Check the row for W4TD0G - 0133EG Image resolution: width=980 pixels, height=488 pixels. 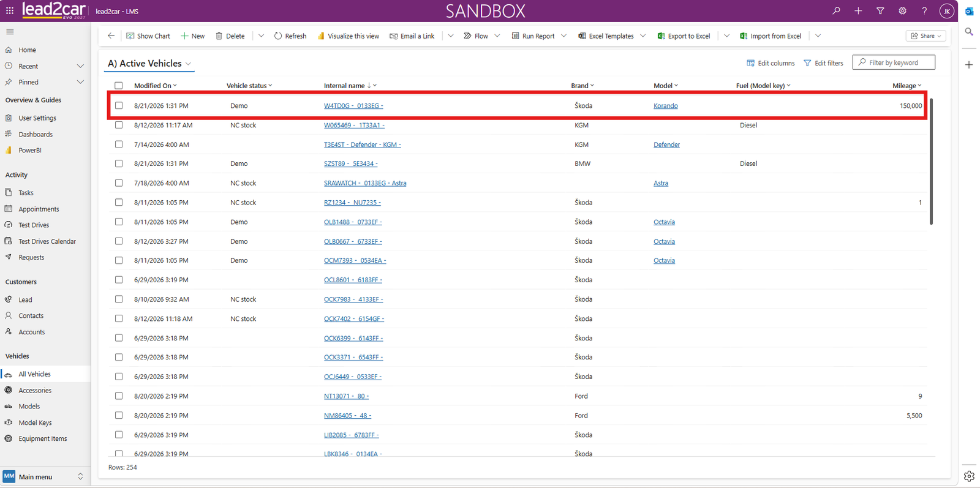point(119,105)
